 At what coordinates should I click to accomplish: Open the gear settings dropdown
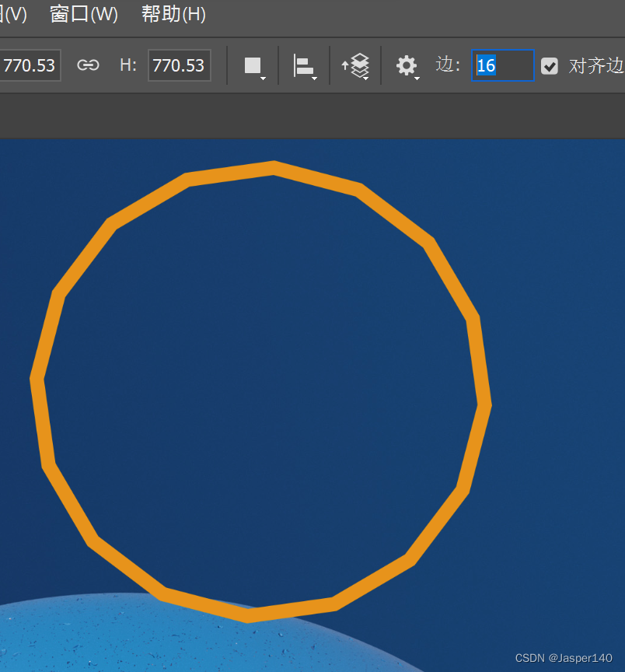tap(407, 66)
